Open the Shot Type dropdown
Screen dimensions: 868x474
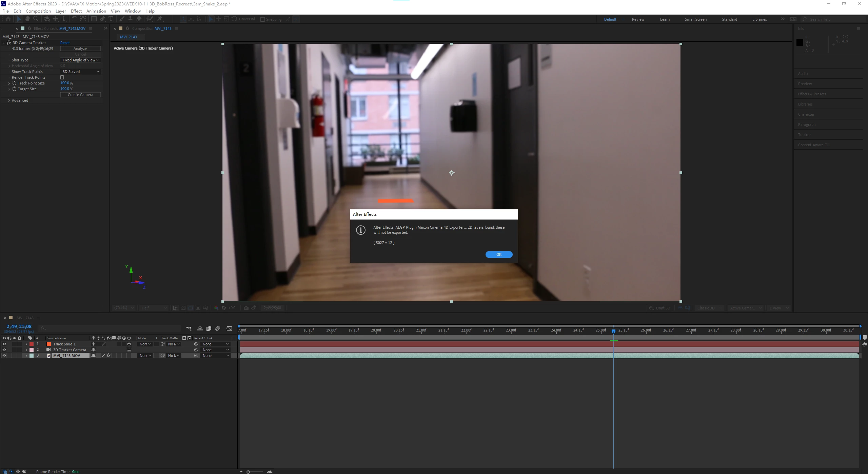click(x=81, y=60)
